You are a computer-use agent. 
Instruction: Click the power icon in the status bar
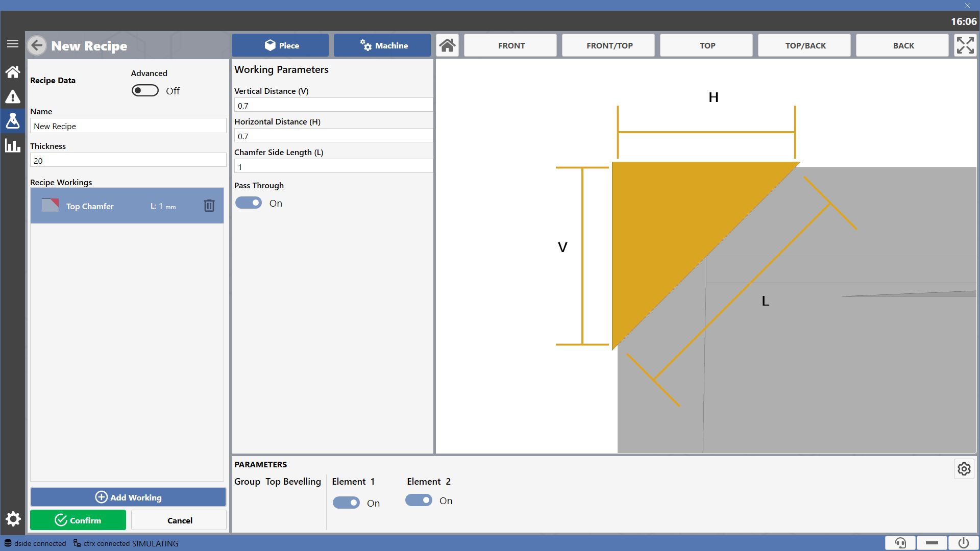pos(963,543)
